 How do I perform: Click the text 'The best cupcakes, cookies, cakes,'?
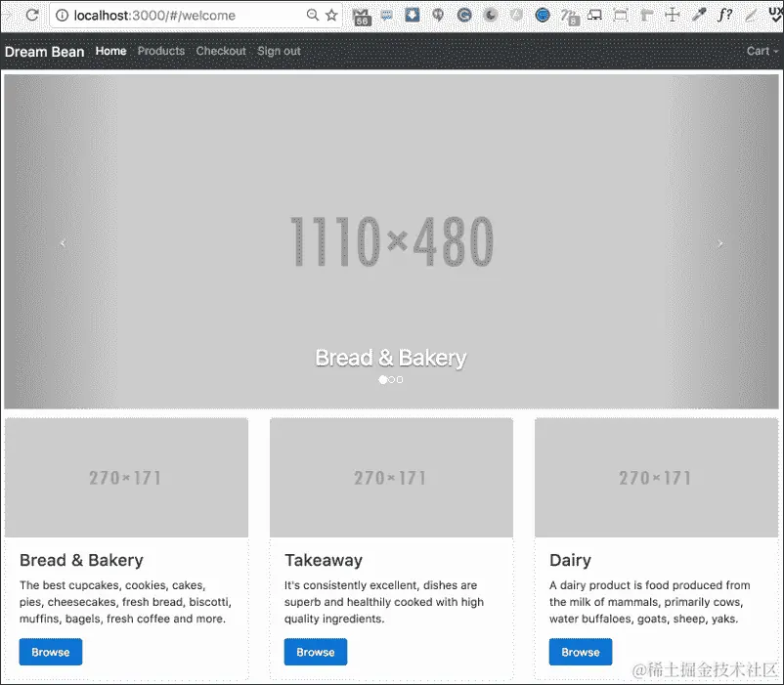(x=112, y=585)
